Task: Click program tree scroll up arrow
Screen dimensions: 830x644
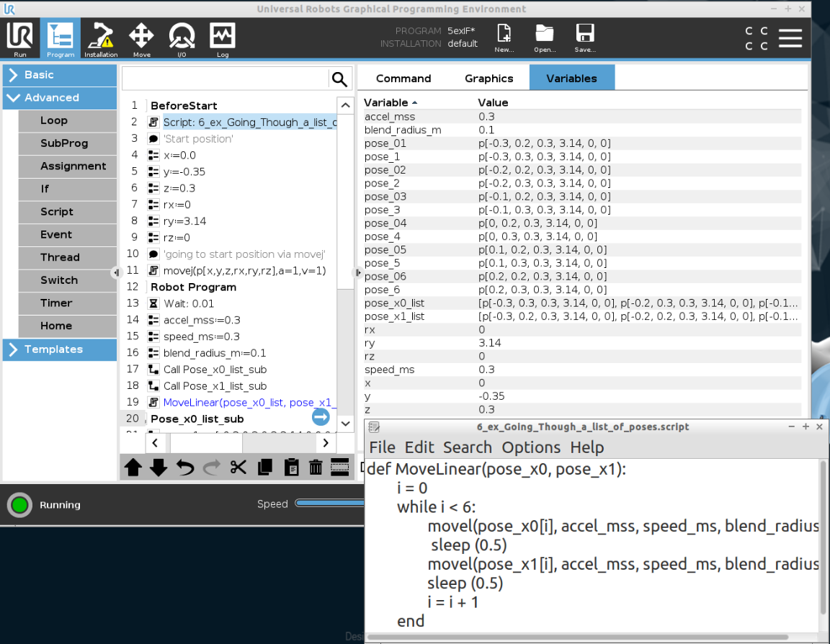Action: tap(345, 105)
